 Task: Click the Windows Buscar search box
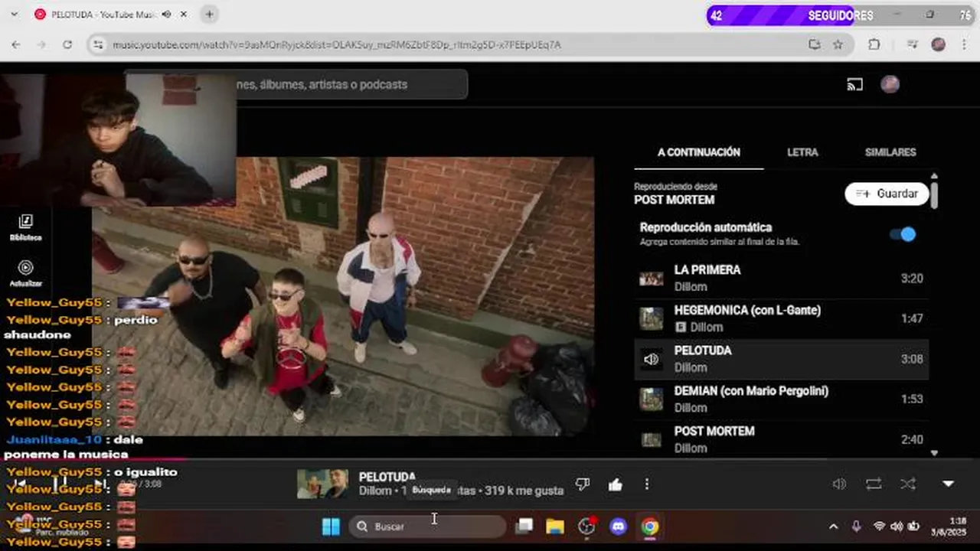(428, 527)
